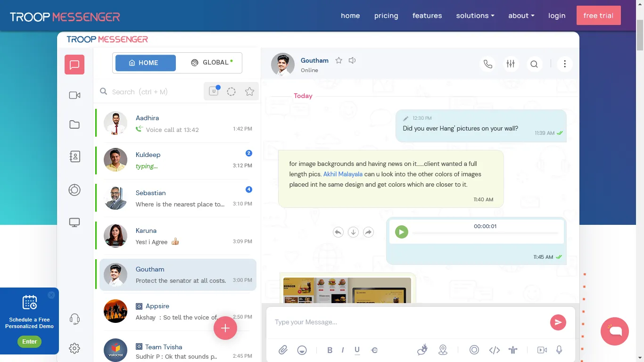This screenshot has height=362, width=644.
Task: Play the voice message
Action: click(402, 232)
